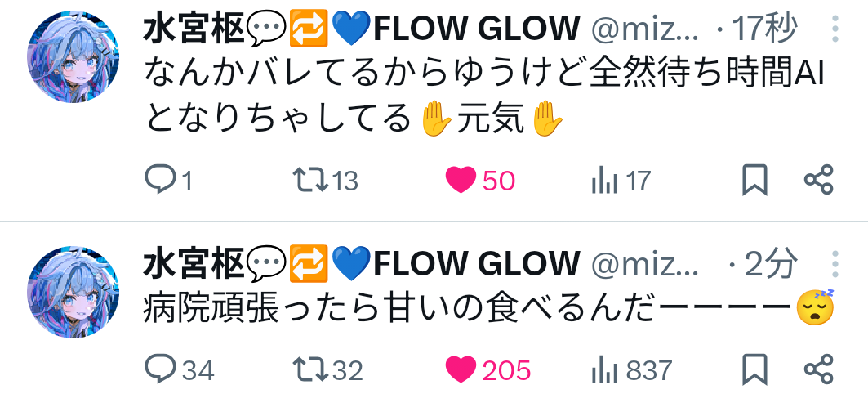Open the 17秒 timestamp link
The image size is (868, 403).
766,29
